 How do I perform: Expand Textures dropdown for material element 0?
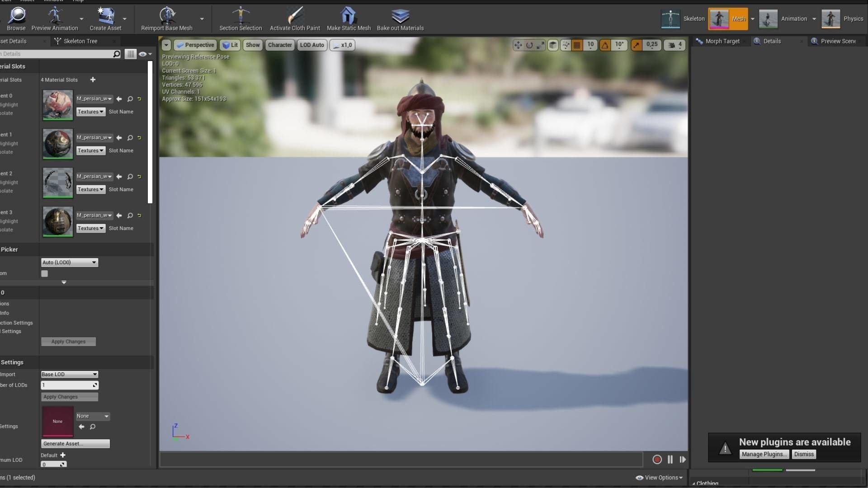(x=90, y=112)
